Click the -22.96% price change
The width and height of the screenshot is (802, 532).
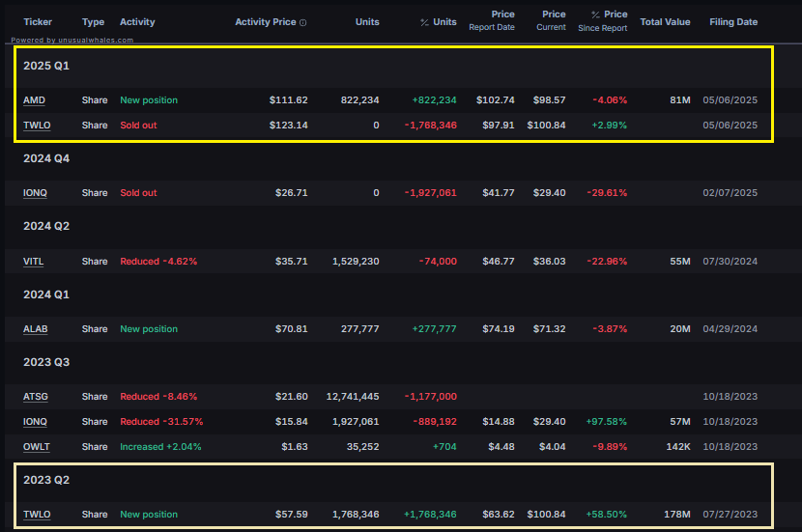pyautogui.click(x=607, y=261)
